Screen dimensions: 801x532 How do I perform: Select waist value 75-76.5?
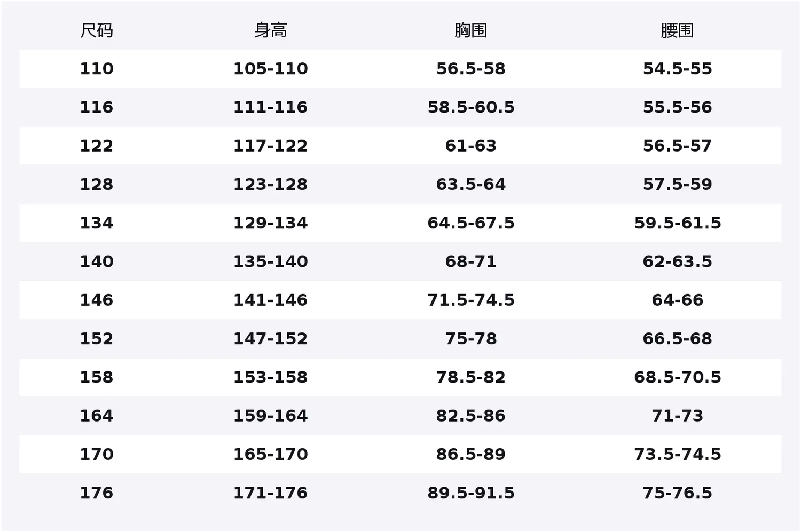pyautogui.click(x=677, y=493)
